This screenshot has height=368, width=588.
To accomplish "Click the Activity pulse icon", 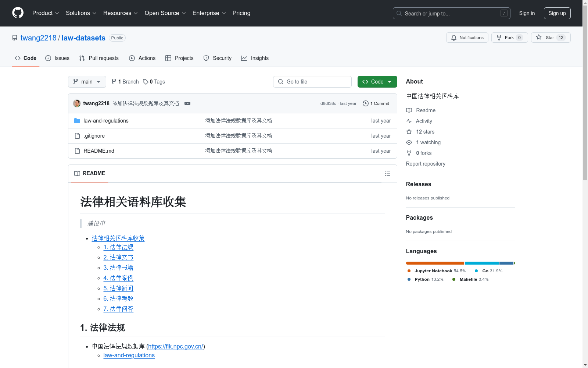I will tap(409, 121).
